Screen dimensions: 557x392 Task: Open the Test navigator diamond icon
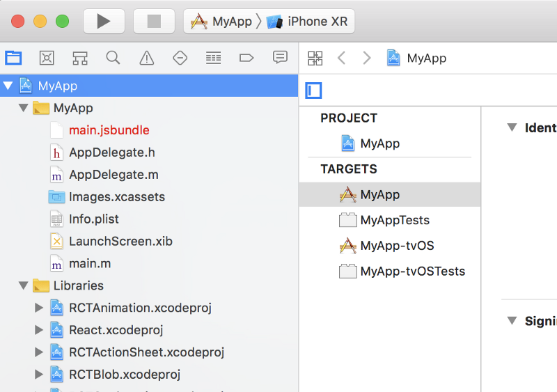point(180,58)
